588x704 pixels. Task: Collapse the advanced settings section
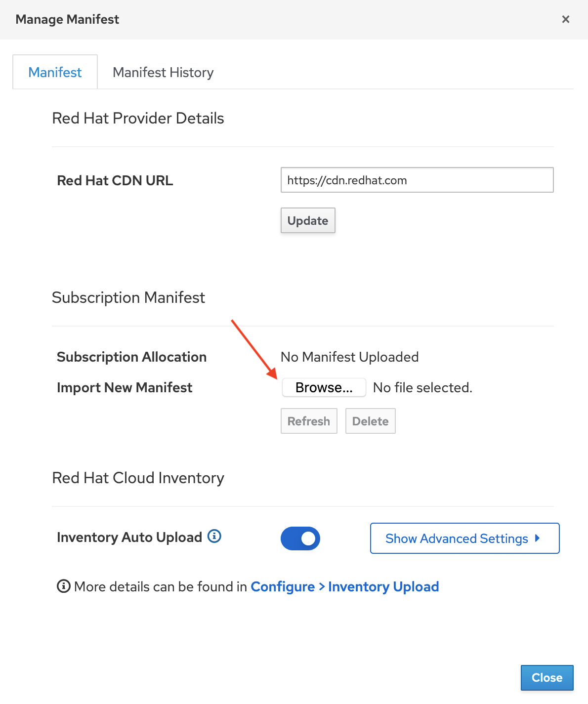tap(464, 538)
